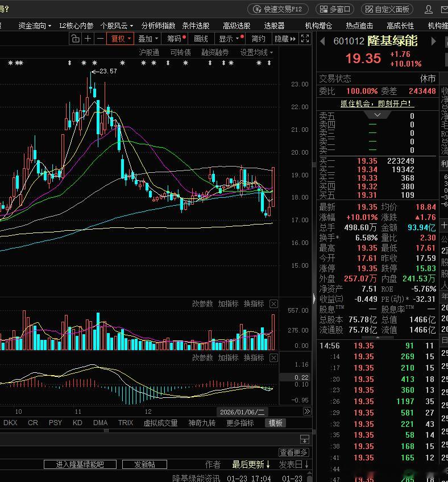Click 查看更多 view more button

[x=293, y=452]
